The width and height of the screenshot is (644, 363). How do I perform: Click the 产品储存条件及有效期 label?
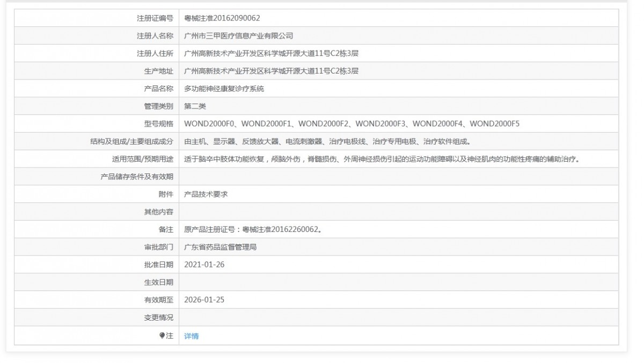(x=137, y=177)
